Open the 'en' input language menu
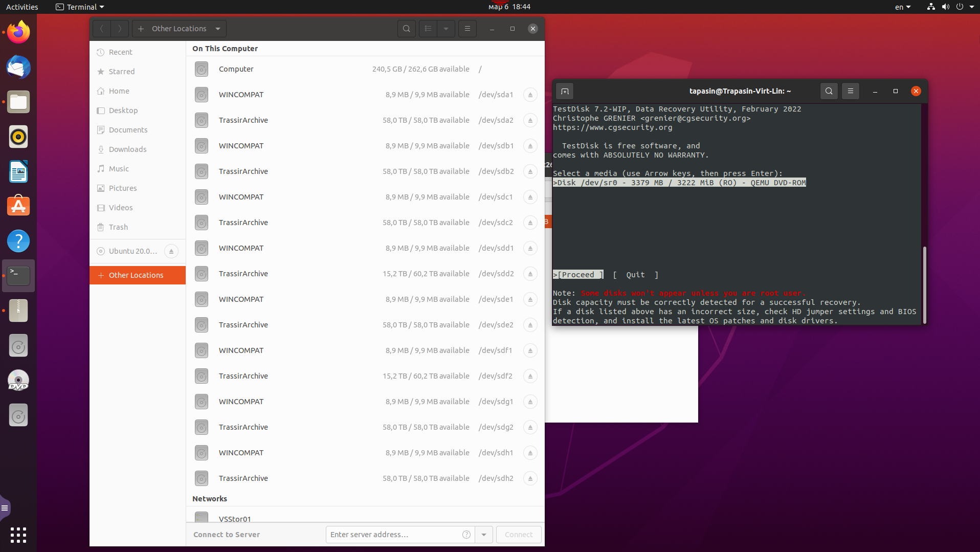The height and width of the screenshot is (552, 980). click(903, 7)
